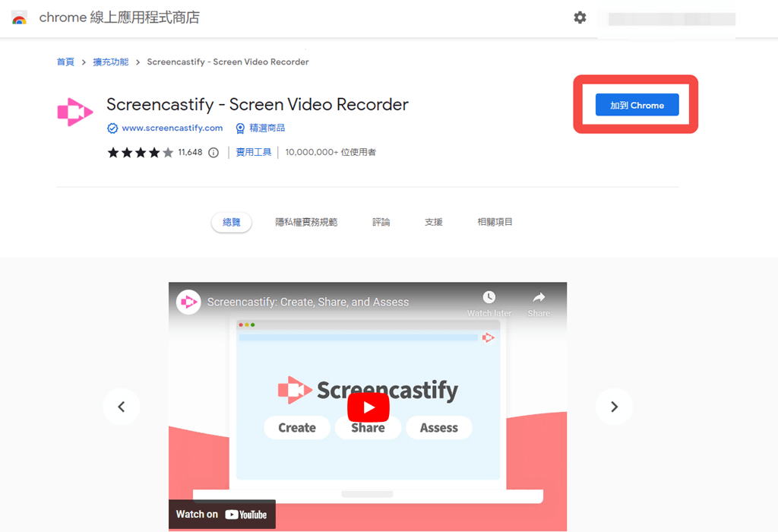Open settings via the gear icon

coord(580,18)
